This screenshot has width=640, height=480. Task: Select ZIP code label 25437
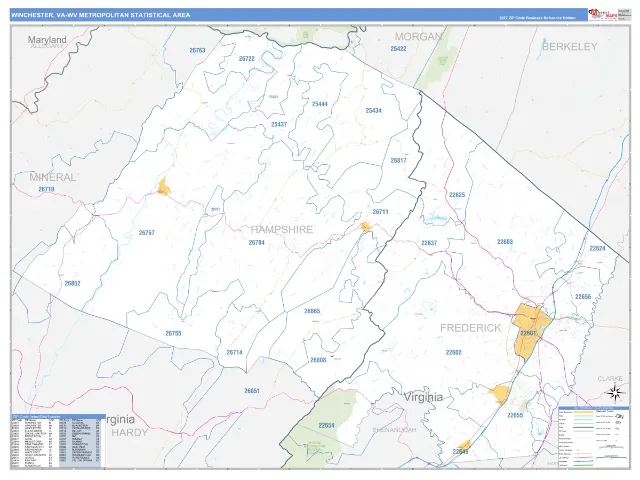pos(279,124)
